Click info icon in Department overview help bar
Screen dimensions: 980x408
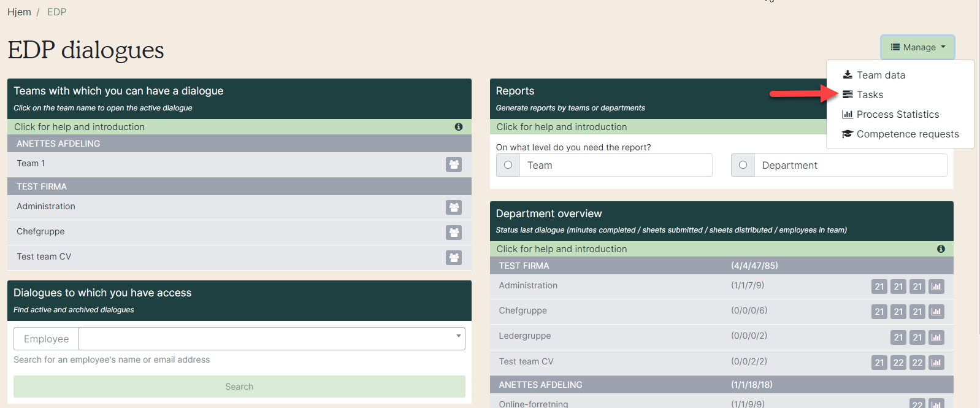pos(941,249)
